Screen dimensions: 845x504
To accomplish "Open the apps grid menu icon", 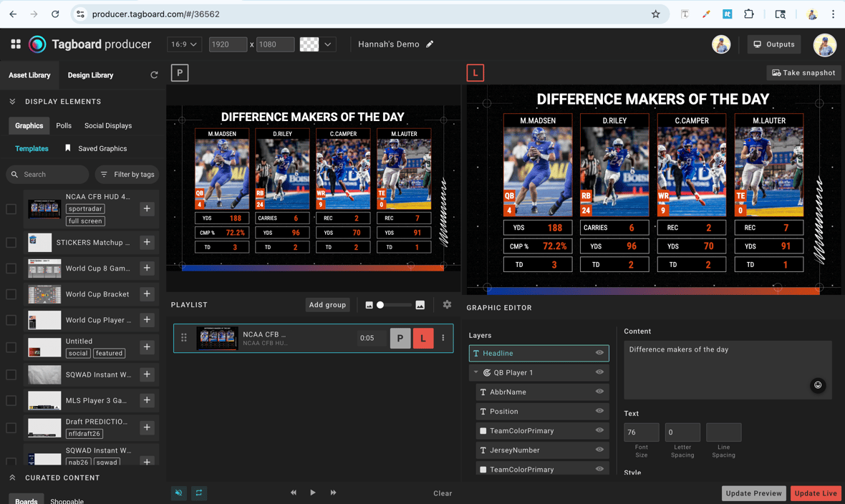I will [x=16, y=44].
